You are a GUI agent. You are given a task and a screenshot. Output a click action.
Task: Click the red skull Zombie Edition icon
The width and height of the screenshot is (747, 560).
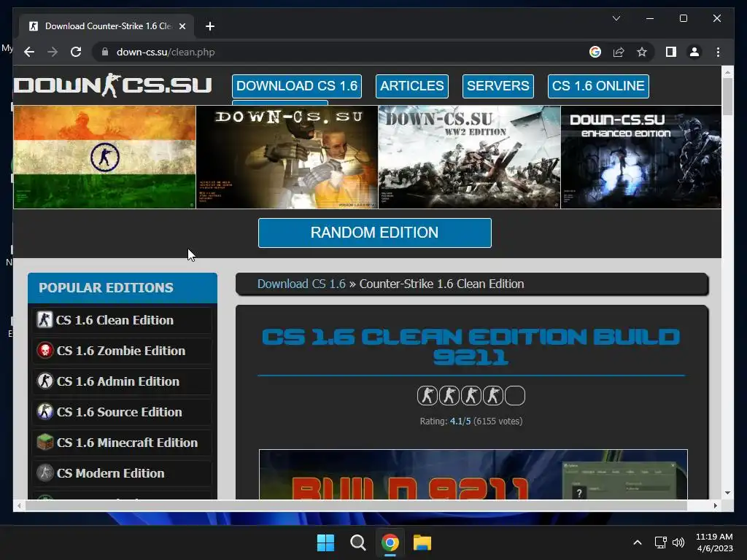[44, 351]
